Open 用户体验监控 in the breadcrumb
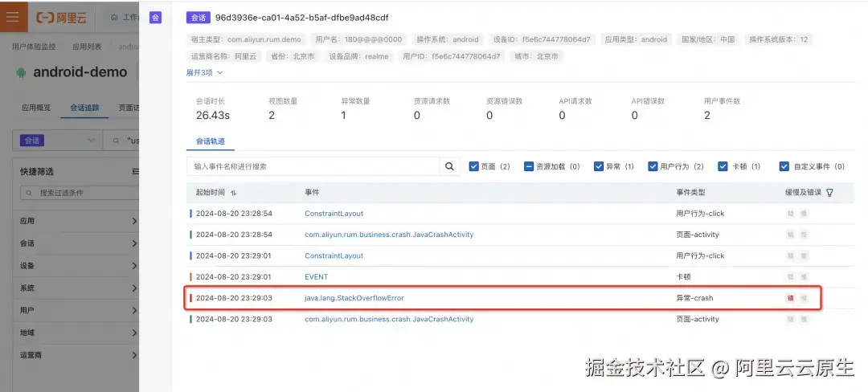868x392 pixels. pos(34,47)
